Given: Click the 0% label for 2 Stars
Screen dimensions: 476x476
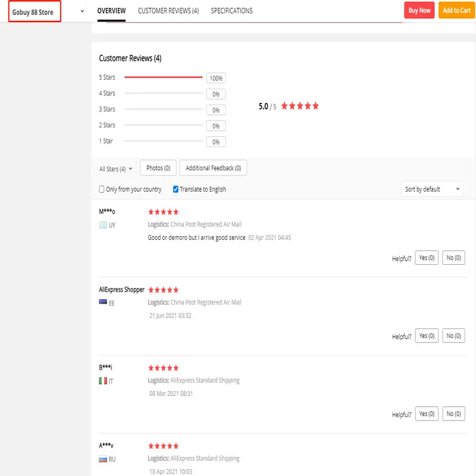Looking at the screenshot, I should point(216,126).
